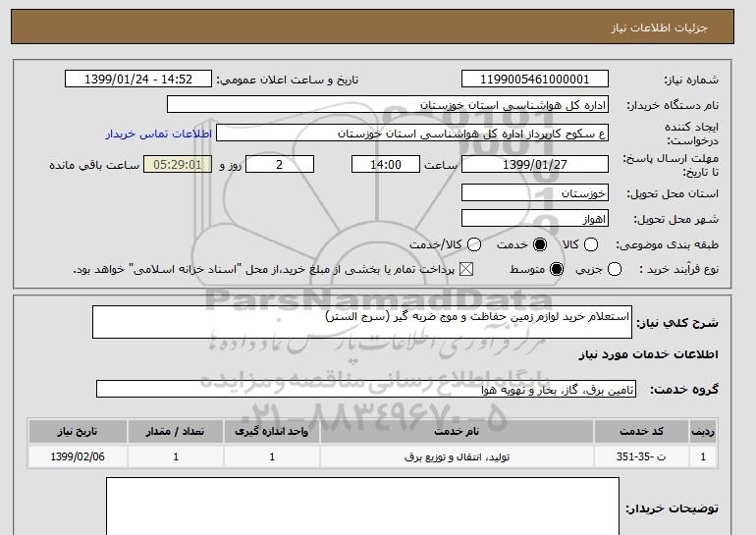Click the need date 1399/02/06 cell
The height and width of the screenshot is (535, 756).
(x=78, y=456)
